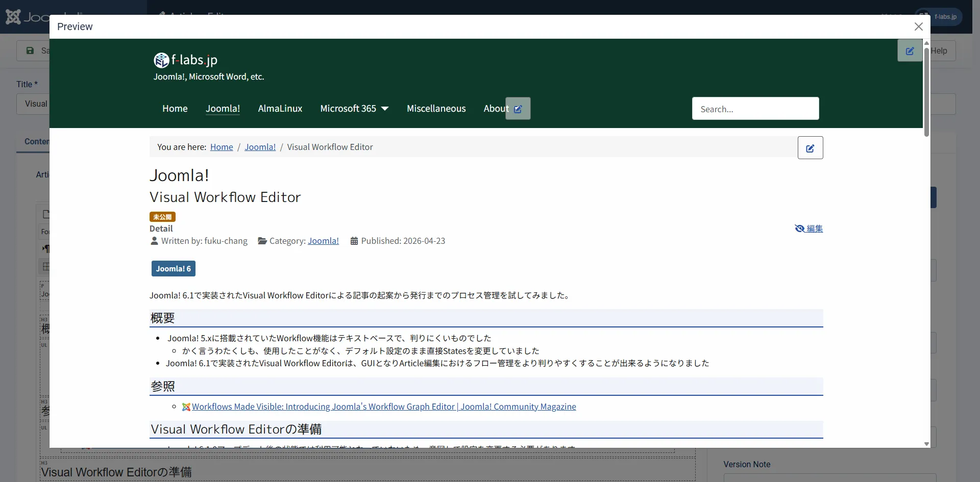The image size is (980, 482).
Task: Click into the Search input field
Action: [755, 109]
